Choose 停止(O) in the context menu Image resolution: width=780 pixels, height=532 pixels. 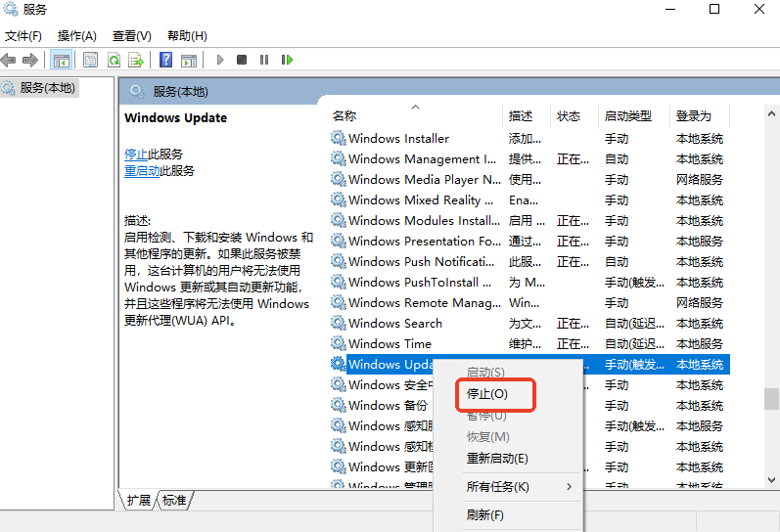click(x=486, y=393)
